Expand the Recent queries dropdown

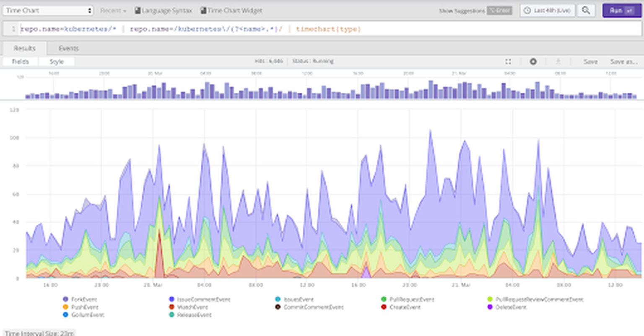[x=112, y=10]
